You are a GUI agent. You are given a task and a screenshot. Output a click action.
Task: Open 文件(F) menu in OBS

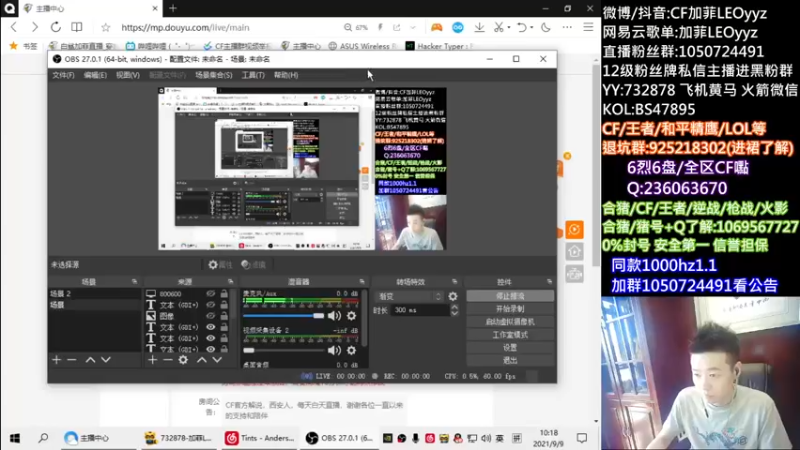pos(63,75)
